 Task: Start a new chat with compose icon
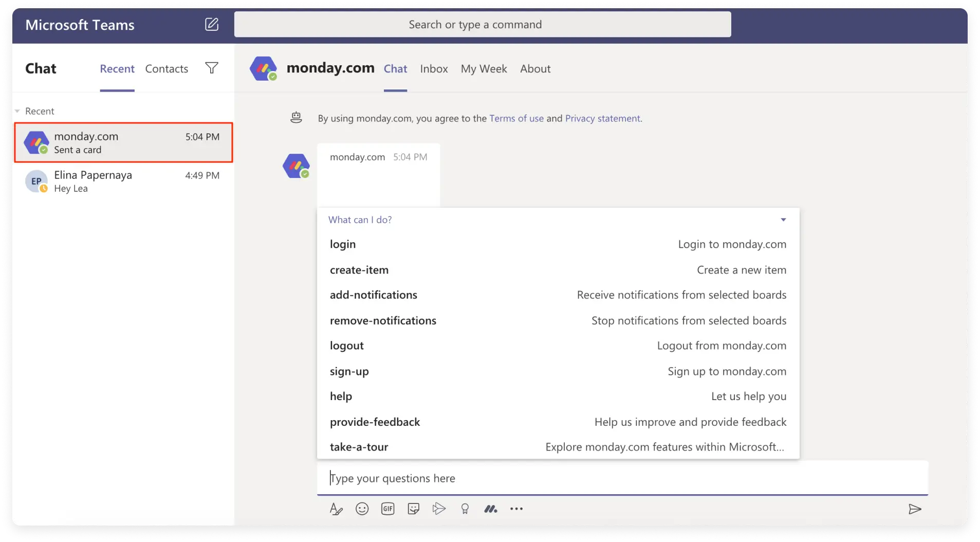point(212,24)
